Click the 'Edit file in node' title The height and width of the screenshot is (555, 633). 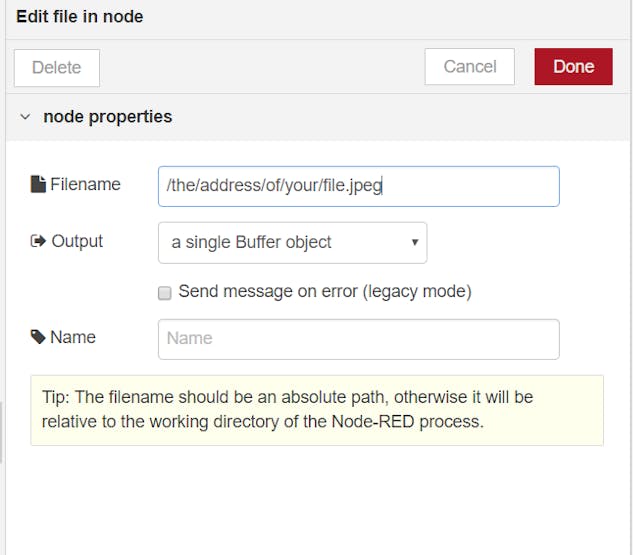pyautogui.click(x=80, y=17)
